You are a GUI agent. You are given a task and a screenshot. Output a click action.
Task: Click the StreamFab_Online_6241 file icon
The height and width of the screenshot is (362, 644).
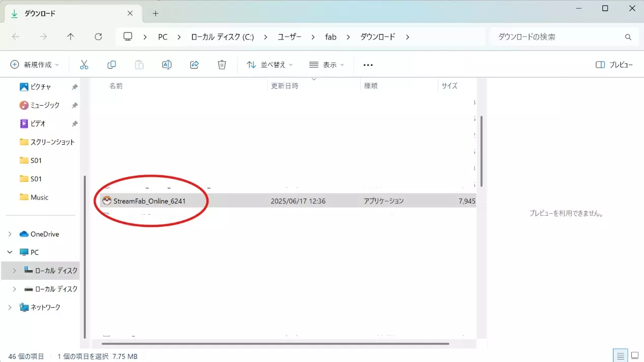click(x=106, y=201)
